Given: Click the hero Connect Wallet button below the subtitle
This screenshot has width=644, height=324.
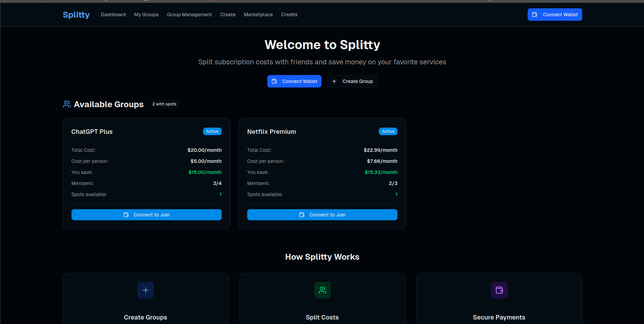Looking at the screenshot, I should coord(294,81).
